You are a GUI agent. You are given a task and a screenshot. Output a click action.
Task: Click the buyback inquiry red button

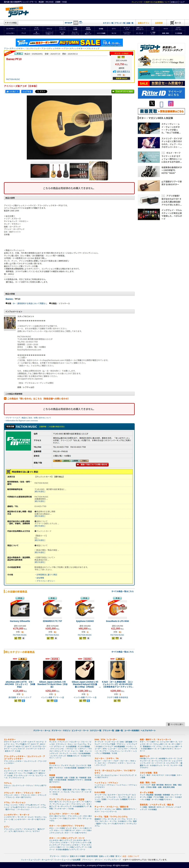coord(92,464)
